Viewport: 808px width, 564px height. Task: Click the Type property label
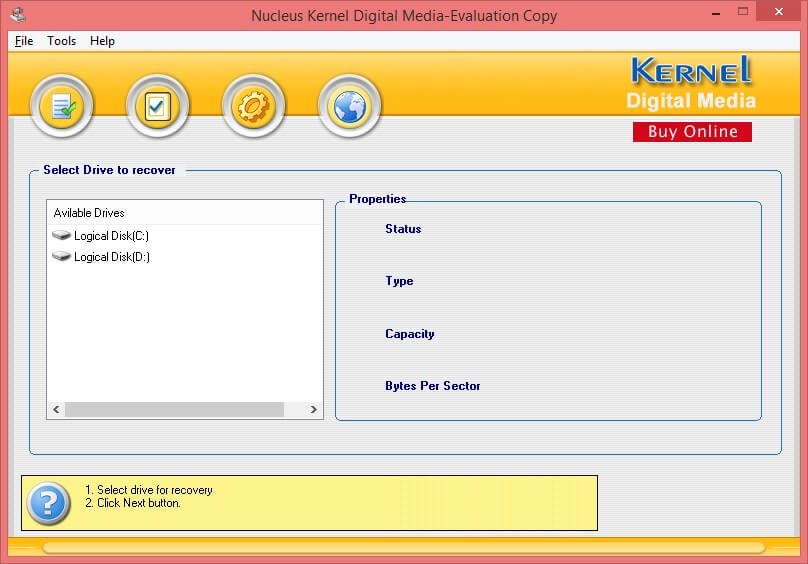tap(399, 281)
